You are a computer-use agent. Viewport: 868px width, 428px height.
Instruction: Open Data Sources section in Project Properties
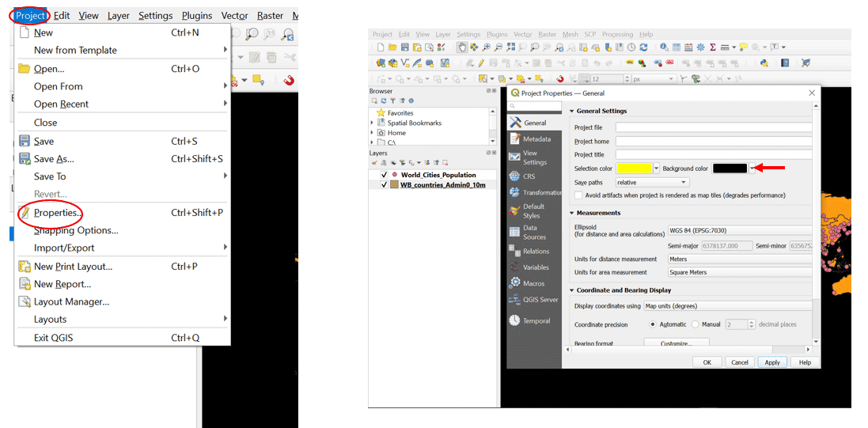(x=534, y=232)
